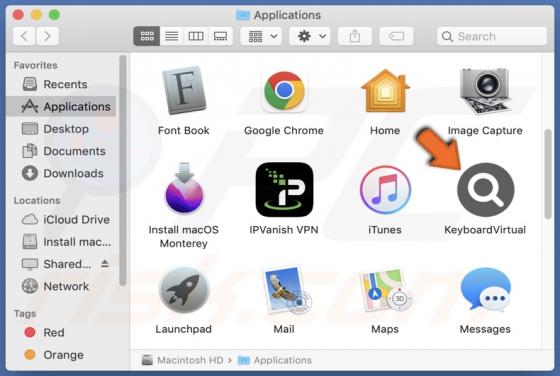560x376 pixels.
Task: Select the Orange tag
Action: pyautogui.click(x=61, y=355)
